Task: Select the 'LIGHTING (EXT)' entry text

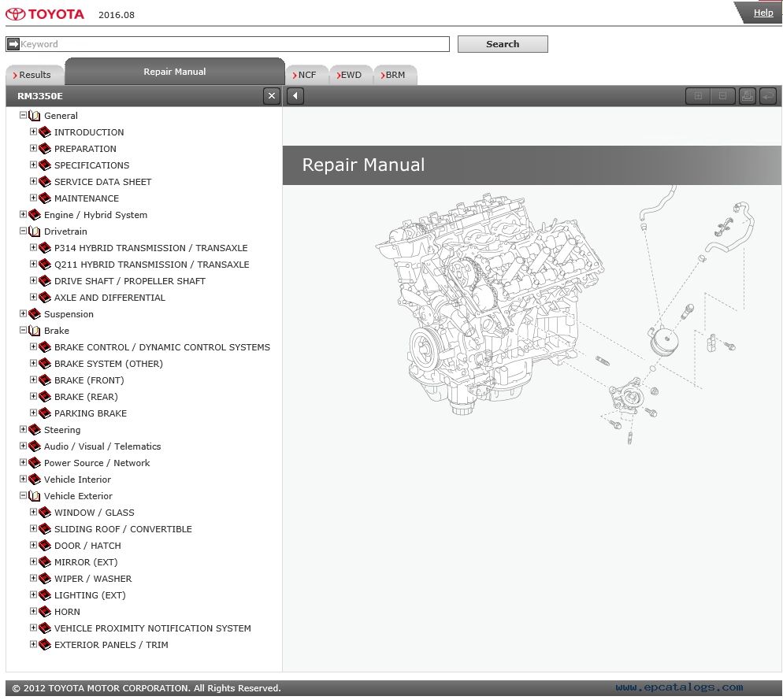Action: [x=90, y=595]
